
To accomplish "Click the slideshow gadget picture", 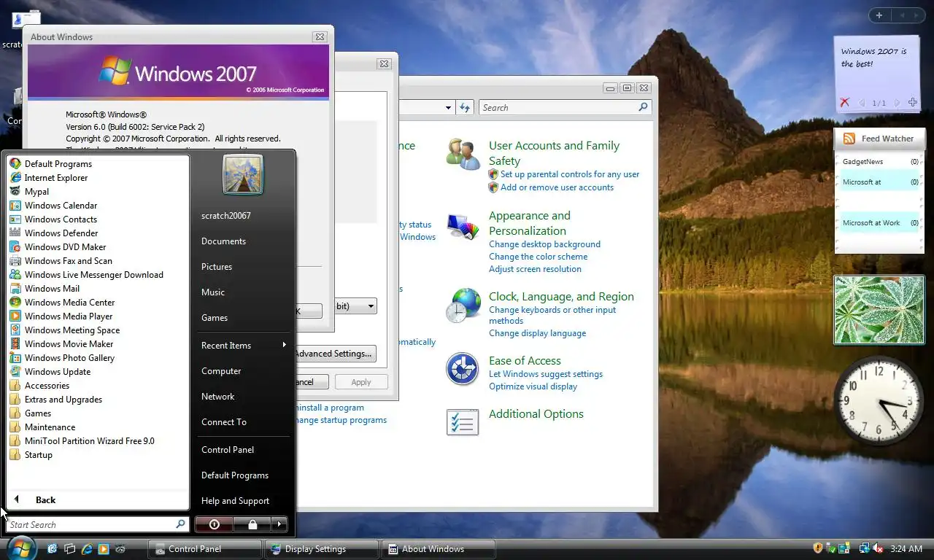I will (879, 310).
